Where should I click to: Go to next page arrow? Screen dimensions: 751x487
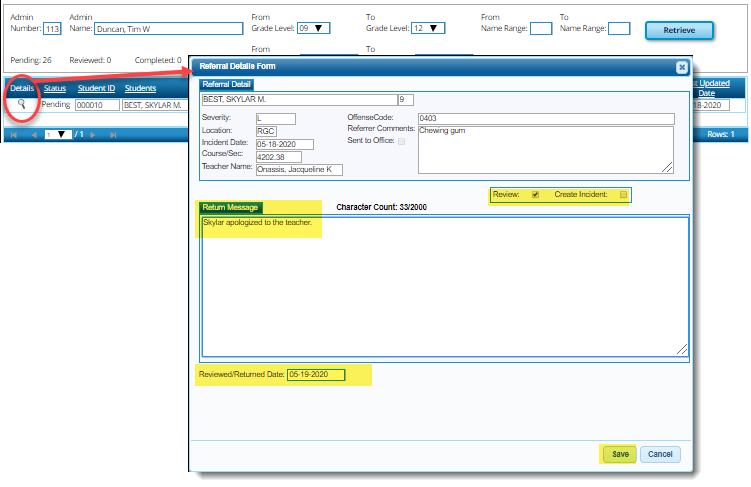click(92, 134)
